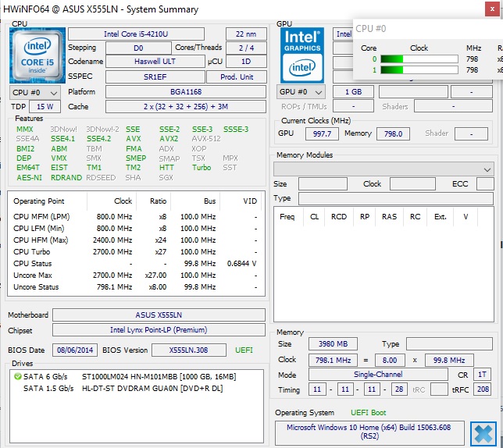
Task: Click the Core 0 clock progress bar
Action: pyautogui.click(x=419, y=59)
